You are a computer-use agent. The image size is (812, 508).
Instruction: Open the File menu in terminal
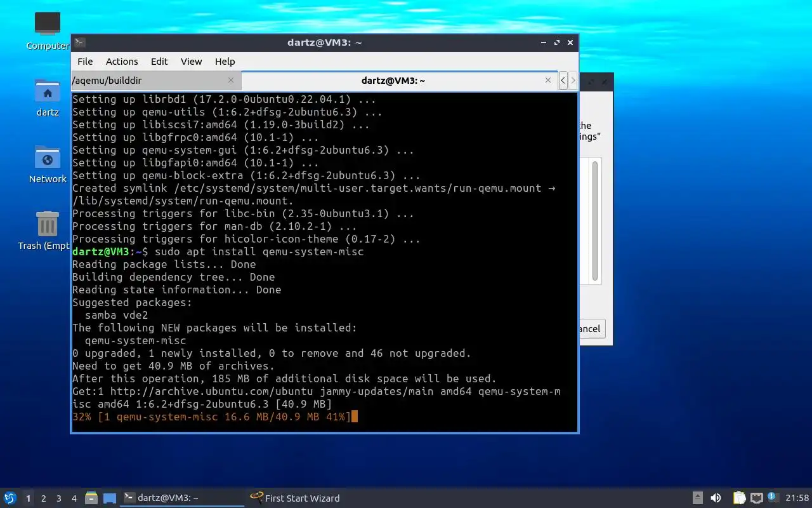point(85,62)
